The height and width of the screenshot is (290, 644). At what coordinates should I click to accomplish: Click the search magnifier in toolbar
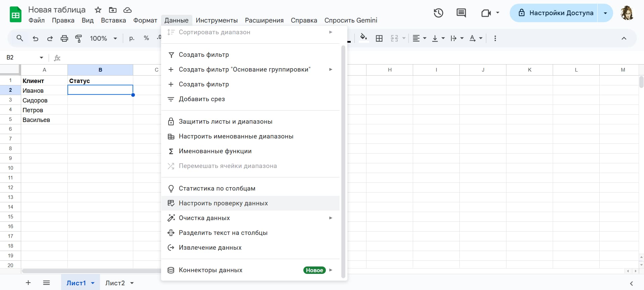click(x=20, y=38)
